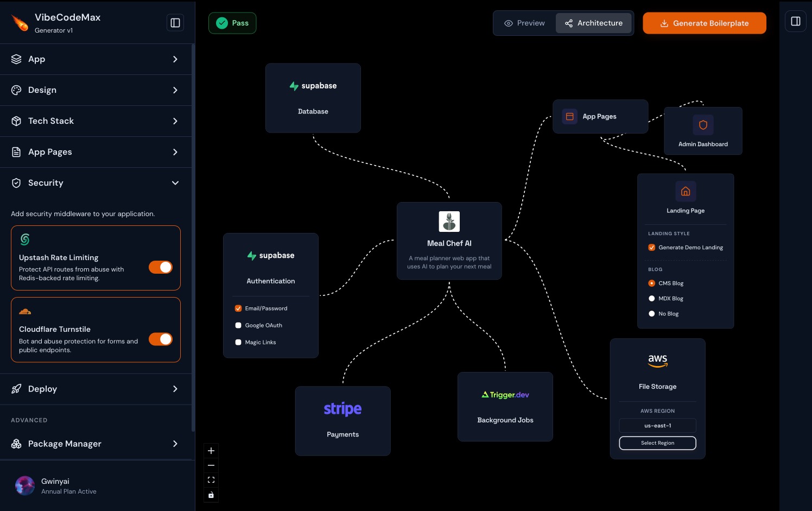The height and width of the screenshot is (511, 812).
Task: Click the Tech Stack cube icon
Action: pos(16,121)
